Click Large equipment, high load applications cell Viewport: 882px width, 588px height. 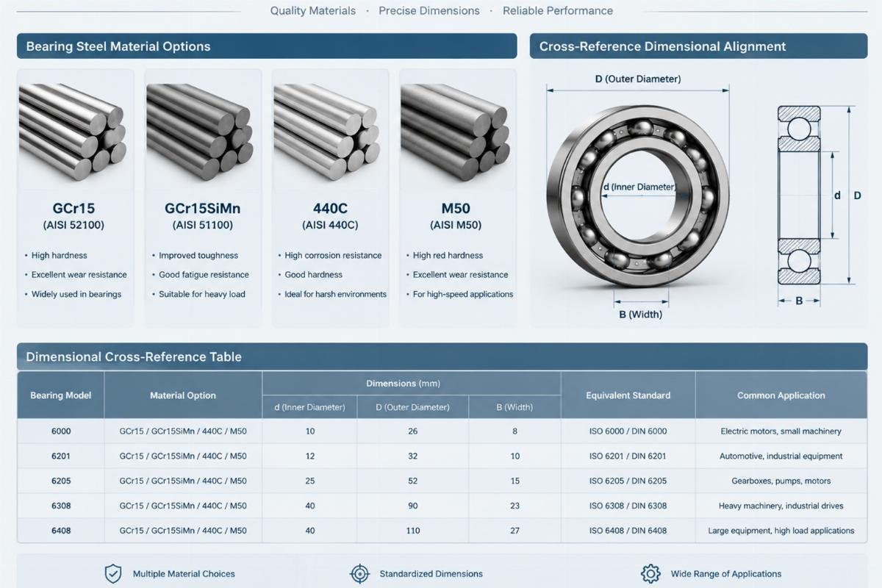click(781, 531)
